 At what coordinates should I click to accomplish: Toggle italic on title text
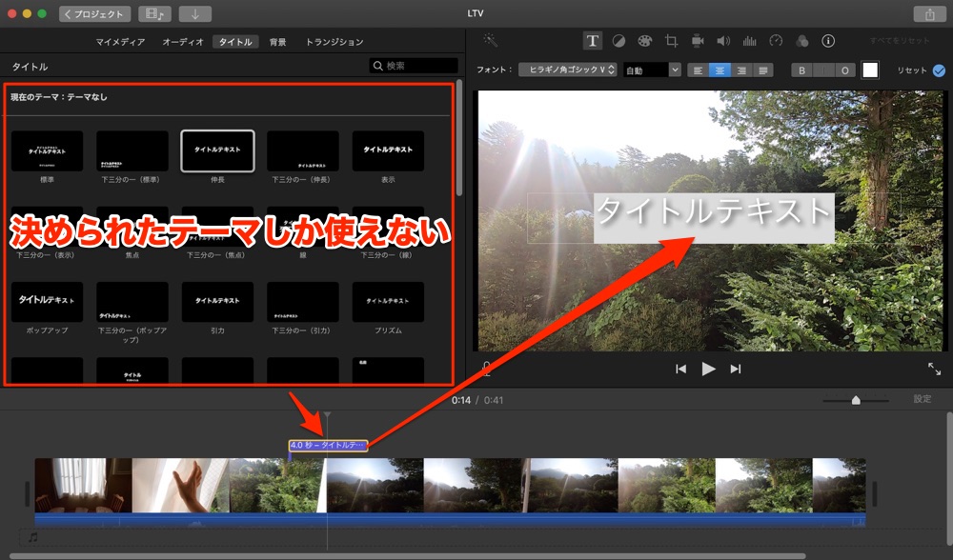coord(823,70)
